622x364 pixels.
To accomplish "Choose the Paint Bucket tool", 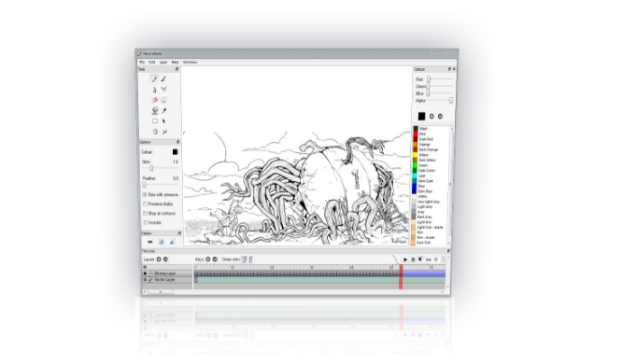I will pos(155,111).
